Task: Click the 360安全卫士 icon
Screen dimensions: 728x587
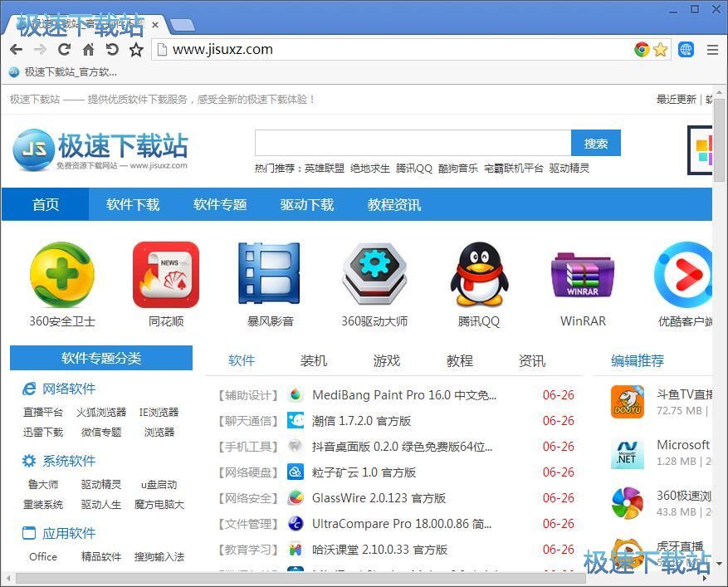Action: pos(62,275)
